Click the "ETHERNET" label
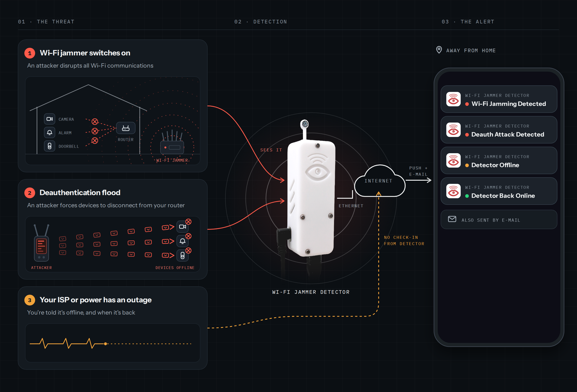577x392 pixels. 351,206
